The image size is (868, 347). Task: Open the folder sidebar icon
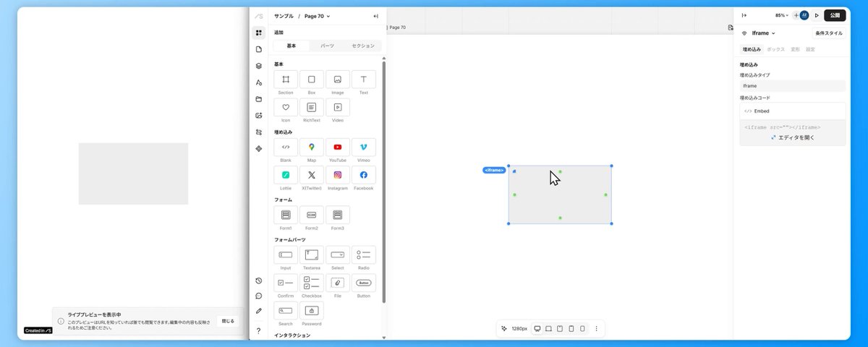point(259,99)
